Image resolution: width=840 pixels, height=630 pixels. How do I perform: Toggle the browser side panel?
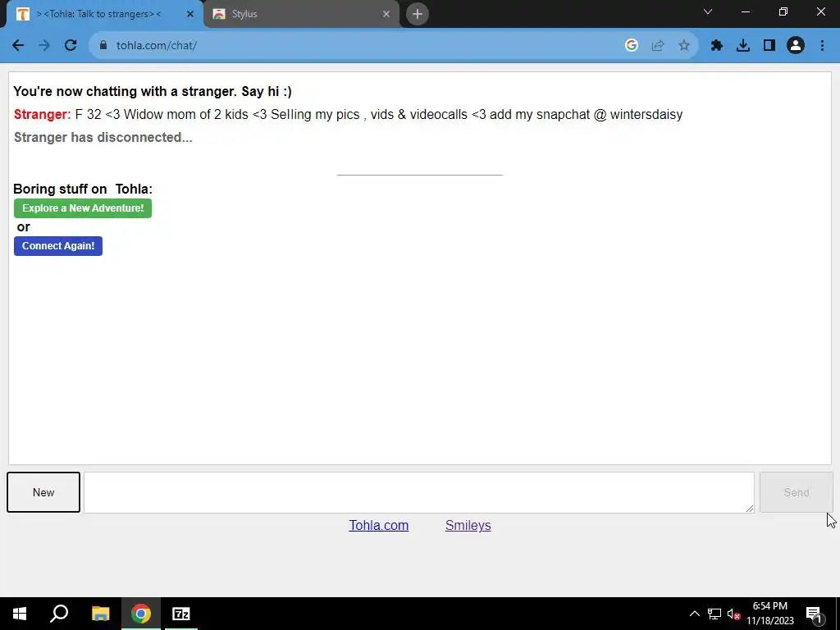coord(769,46)
